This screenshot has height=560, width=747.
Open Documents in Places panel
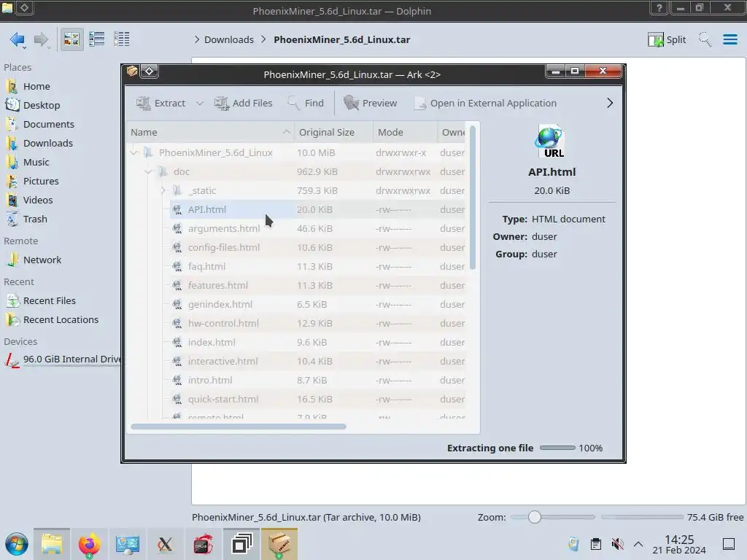tap(48, 124)
